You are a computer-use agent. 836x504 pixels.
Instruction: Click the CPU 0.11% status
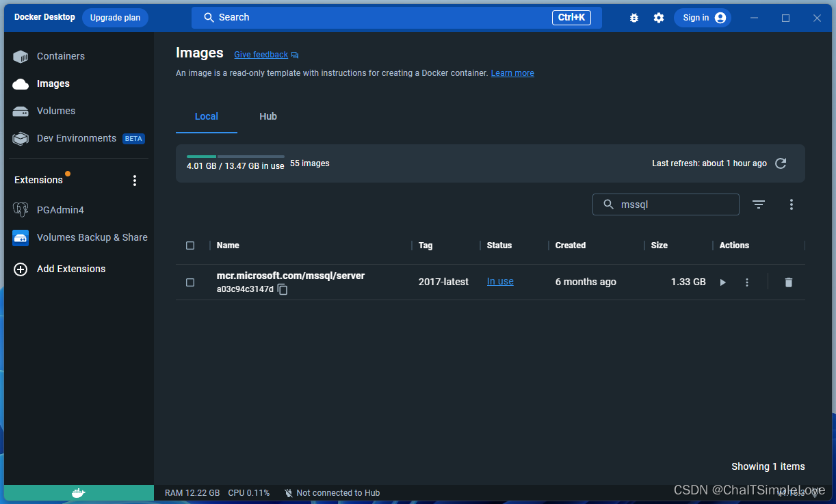point(249,493)
